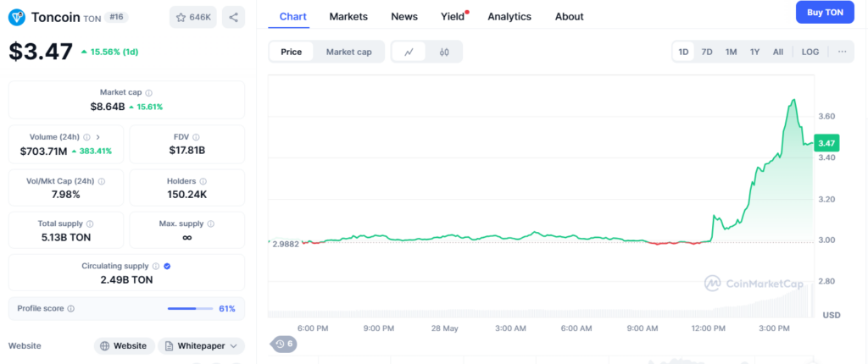The width and height of the screenshot is (868, 364).
Task: Open Total supply info icon
Action: click(90, 224)
